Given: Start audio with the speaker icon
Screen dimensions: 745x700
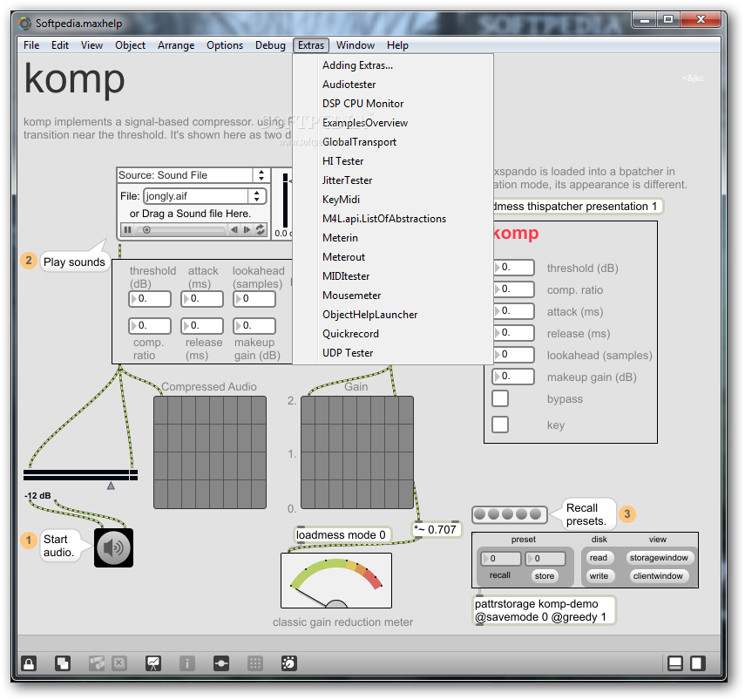Looking at the screenshot, I should [113, 548].
